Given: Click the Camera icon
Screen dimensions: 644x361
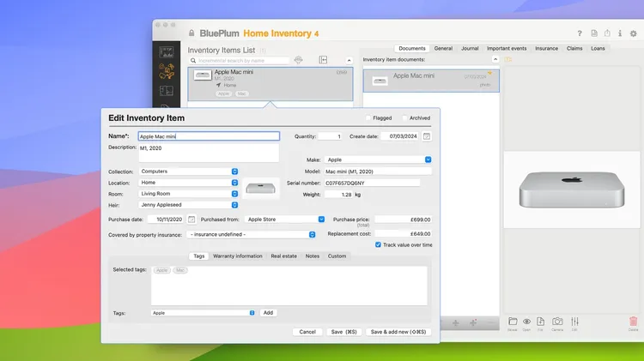Looking at the screenshot, I should pos(557,322).
